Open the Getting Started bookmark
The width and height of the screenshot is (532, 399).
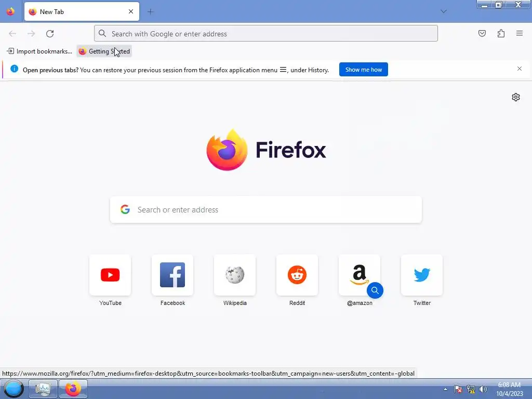104,51
